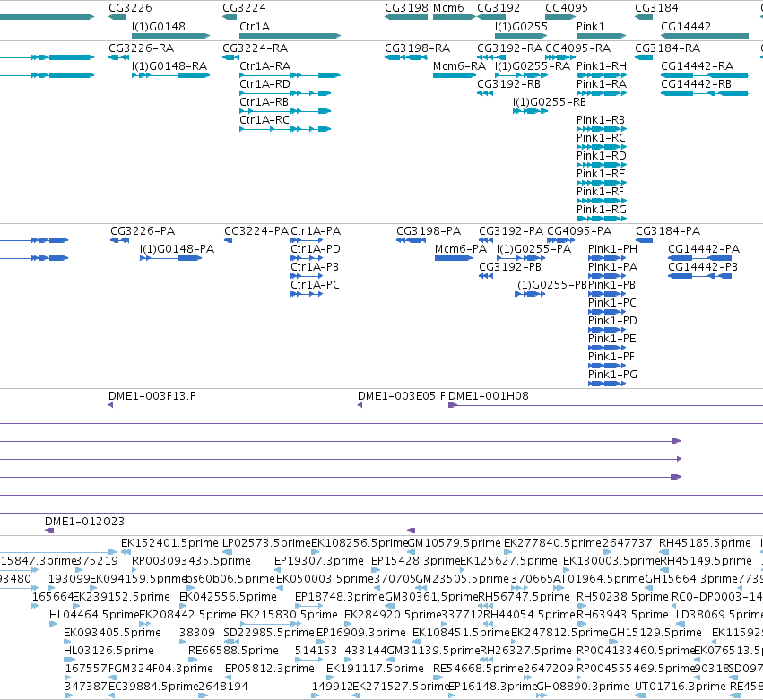Image resolution: width=763 pixels, height=700 pixels.
Task: Click the DME1-012O23 EST label
Action: coord(84,522)
